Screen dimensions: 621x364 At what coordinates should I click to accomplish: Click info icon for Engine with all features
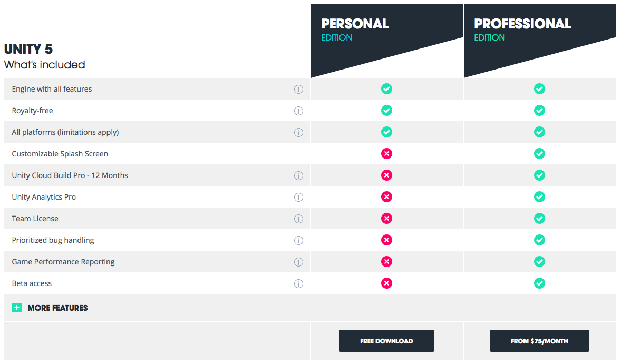point(298,90)
